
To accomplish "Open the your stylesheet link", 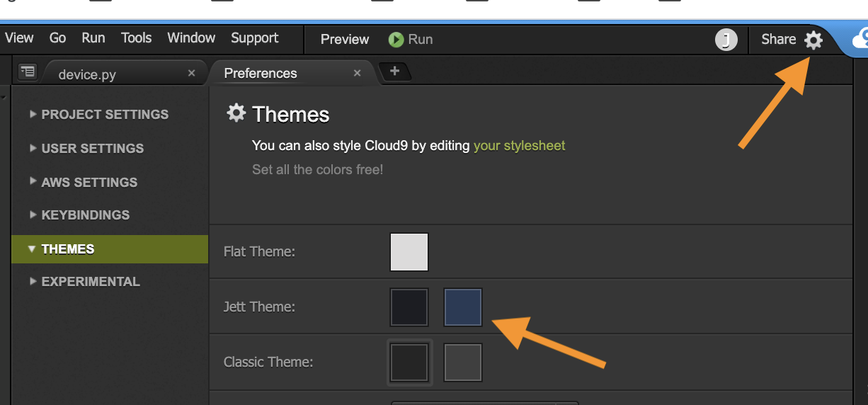I will coord(520,146).
